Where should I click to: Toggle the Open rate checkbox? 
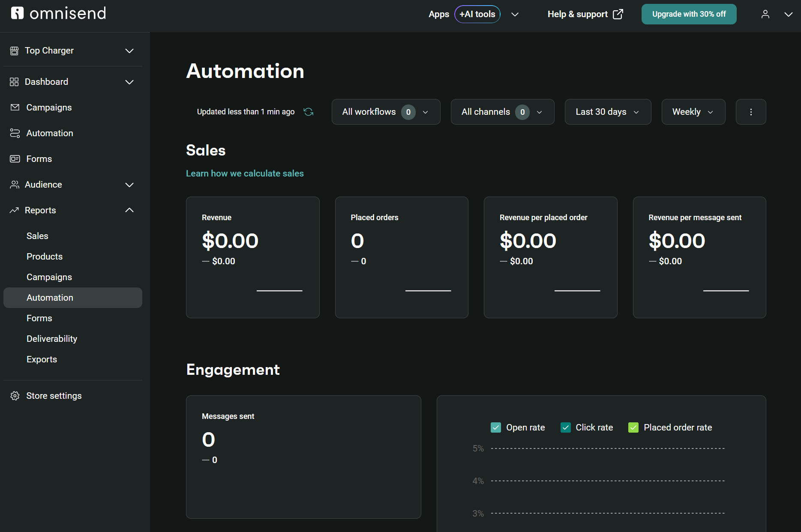click(496, 427)
